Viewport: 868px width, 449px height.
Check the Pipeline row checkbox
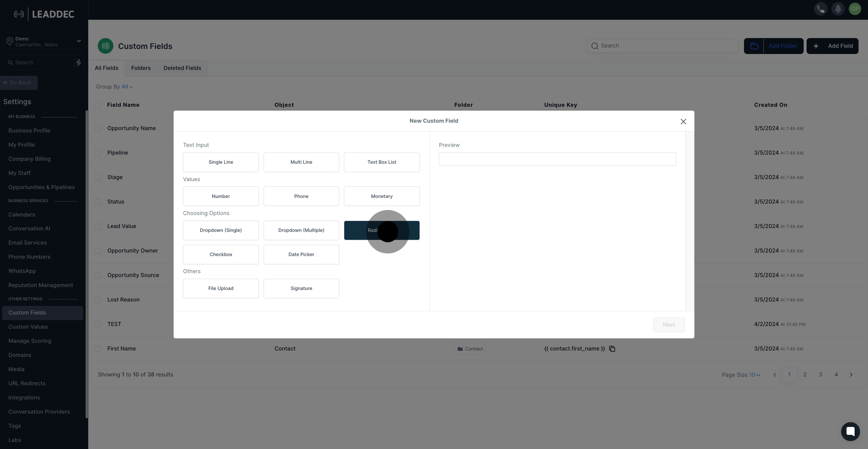[98, 153]
